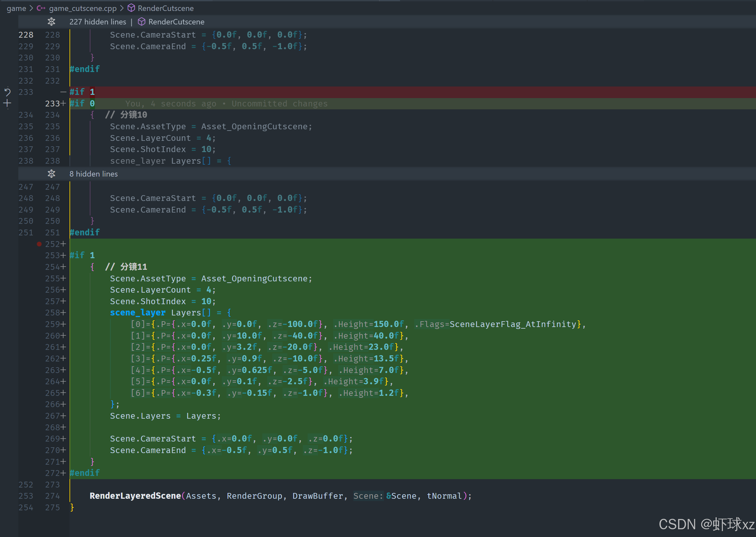The width and height of the screenshot is (756, 537).
Task: Click the plus stage icon in the gutter
Action: (x=7, y=104)
